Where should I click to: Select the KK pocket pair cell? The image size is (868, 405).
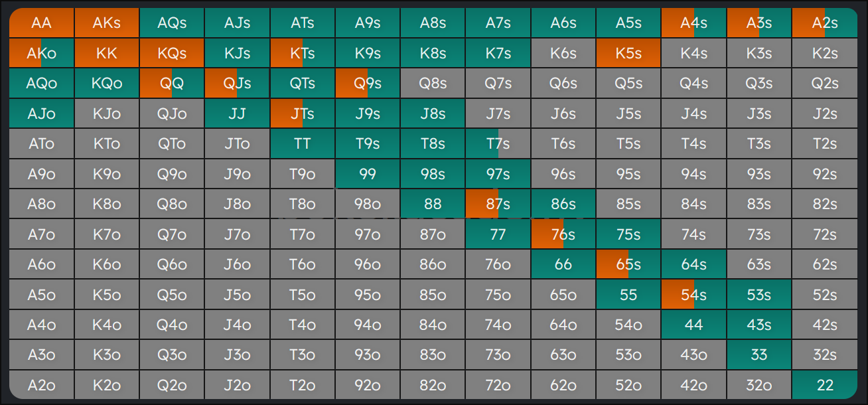click(x=107, y=53)
